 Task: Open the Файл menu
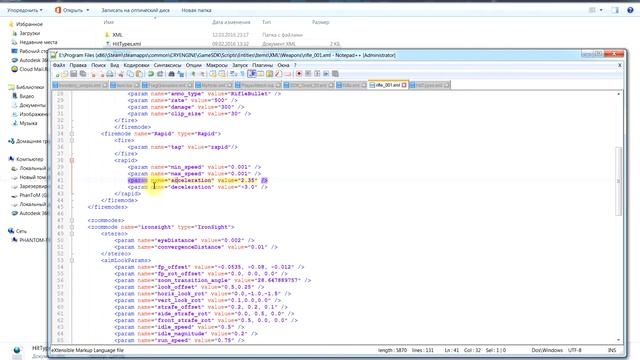click(59, 65)
